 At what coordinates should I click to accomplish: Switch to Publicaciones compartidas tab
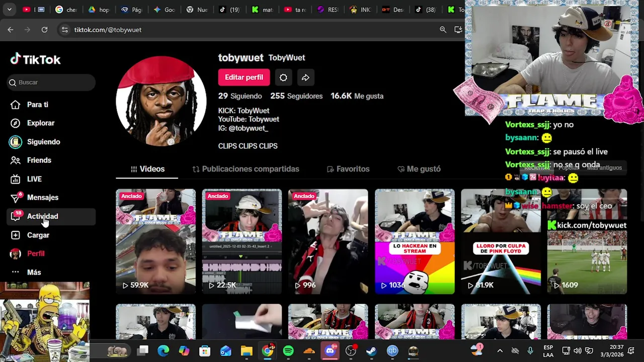click(246, 169)
